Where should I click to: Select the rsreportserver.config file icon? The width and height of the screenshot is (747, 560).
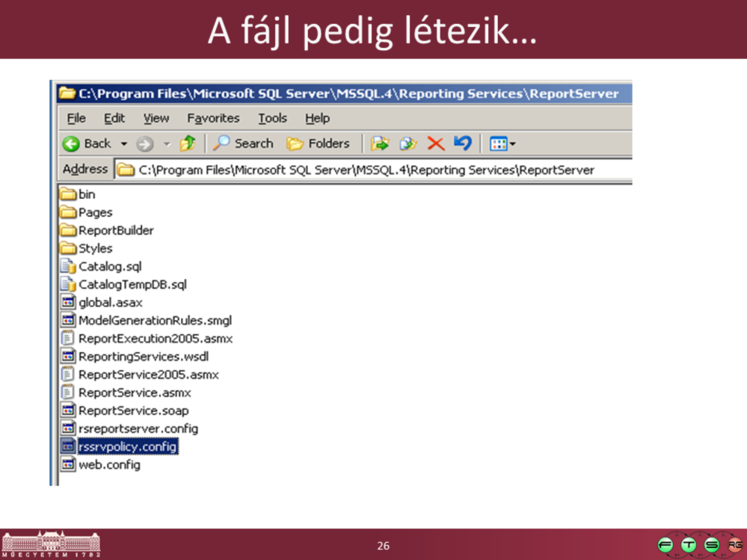68,428
